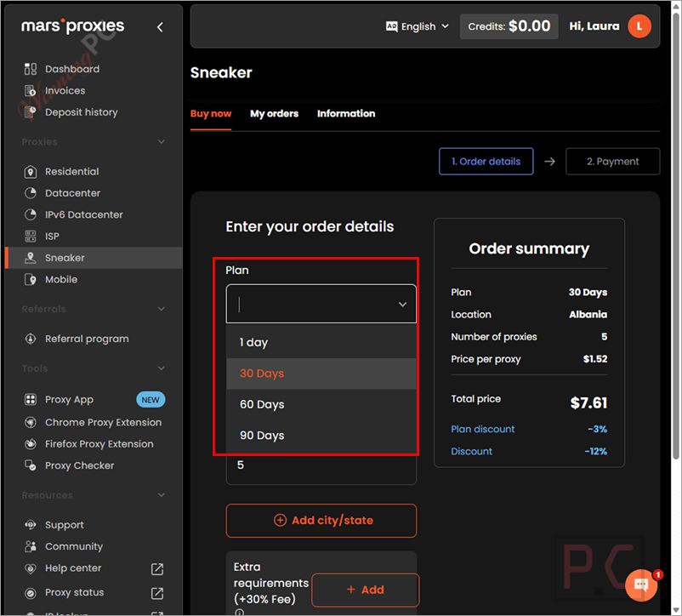This screenshot has height=616, width=682.
Task: Select the ISP proxies icon
Action: tap(31, 237)
